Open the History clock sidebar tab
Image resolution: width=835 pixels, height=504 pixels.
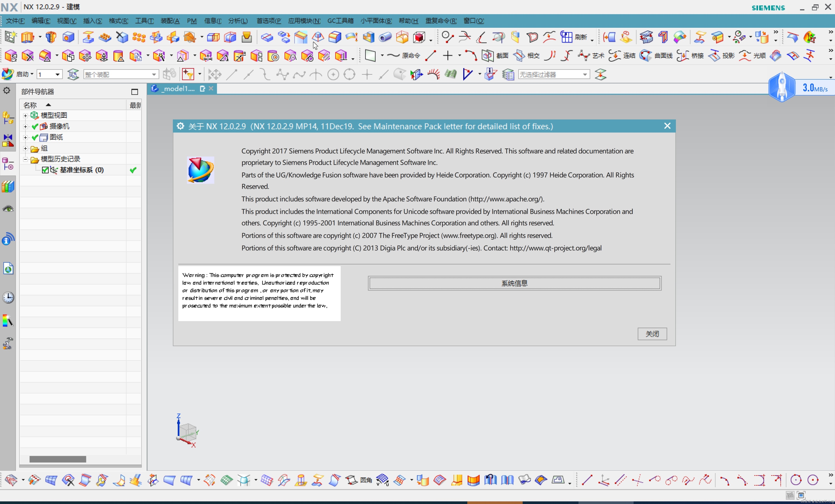8,298
